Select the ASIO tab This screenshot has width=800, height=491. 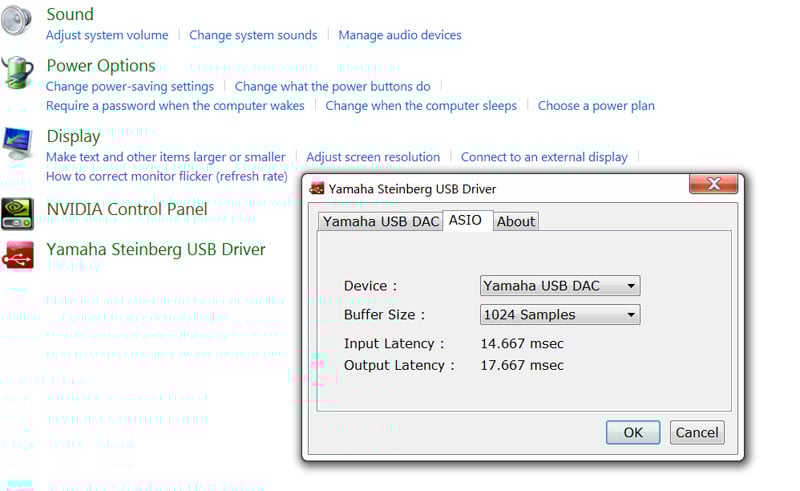(x=467, y=221)
